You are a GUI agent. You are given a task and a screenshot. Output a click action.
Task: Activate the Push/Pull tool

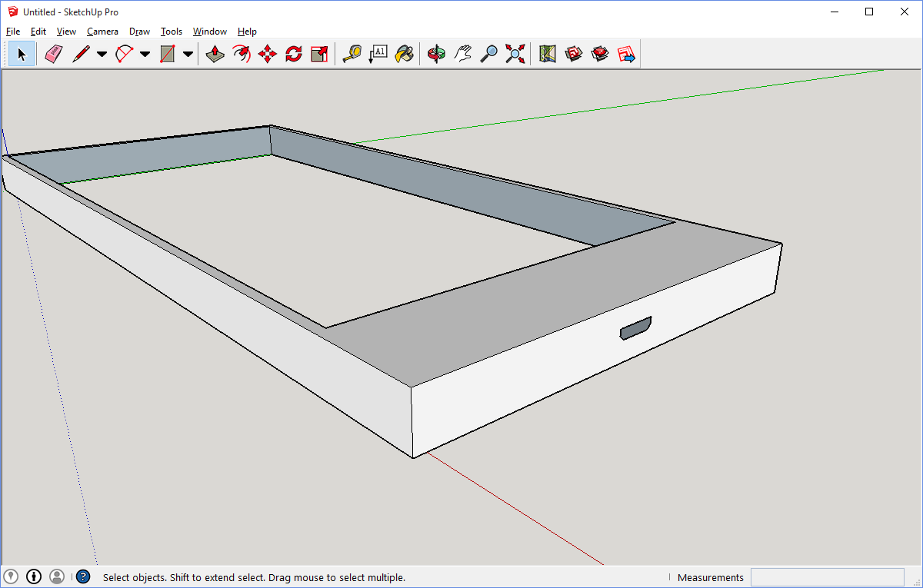(215, 54)
